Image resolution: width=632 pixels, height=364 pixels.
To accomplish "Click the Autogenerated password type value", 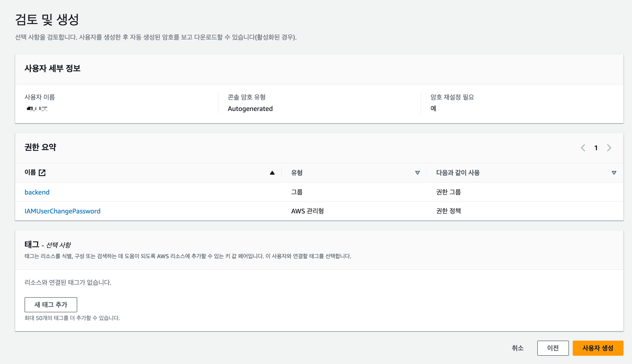I will coord(250,109).
